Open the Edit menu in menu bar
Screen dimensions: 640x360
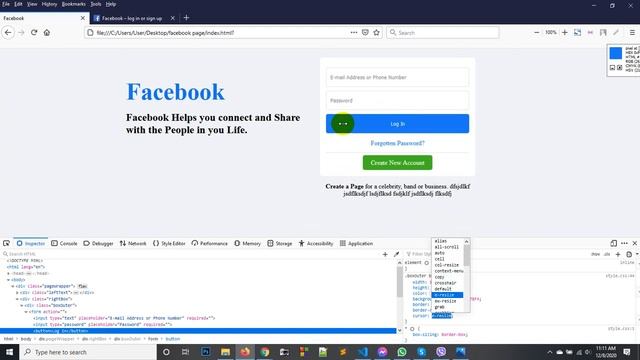[x=18, y=4]
